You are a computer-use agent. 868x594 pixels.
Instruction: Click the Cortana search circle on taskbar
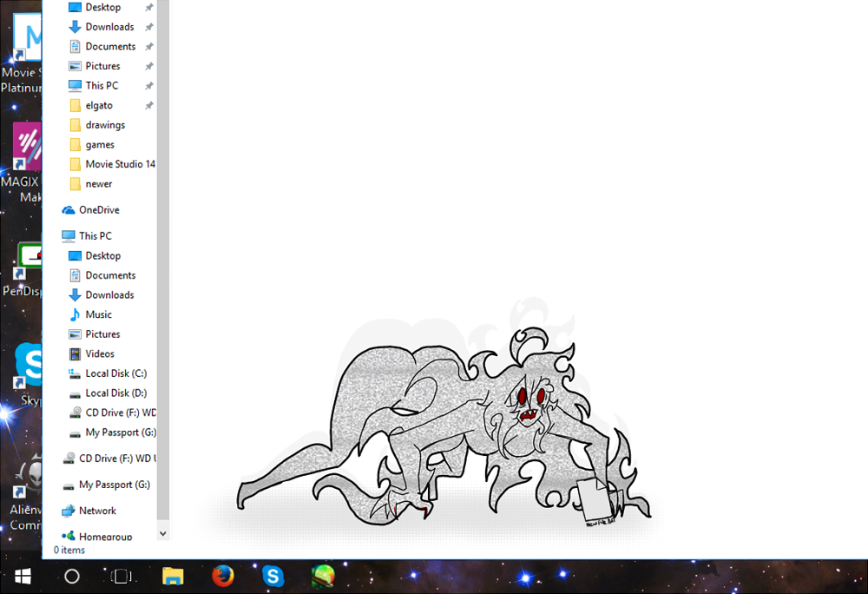click(72, 576)
